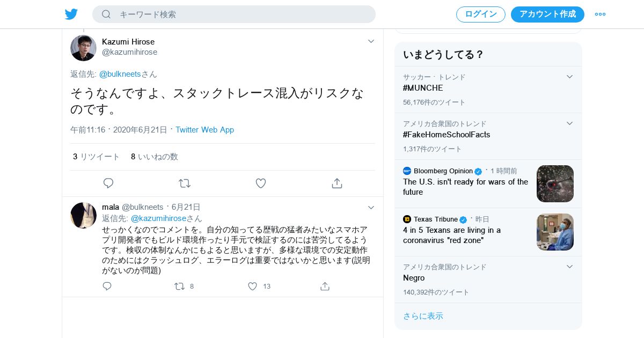Viewport: 644px width, 338px height.
Task: Open the Twitter Web App link
Action: [204, 130]
